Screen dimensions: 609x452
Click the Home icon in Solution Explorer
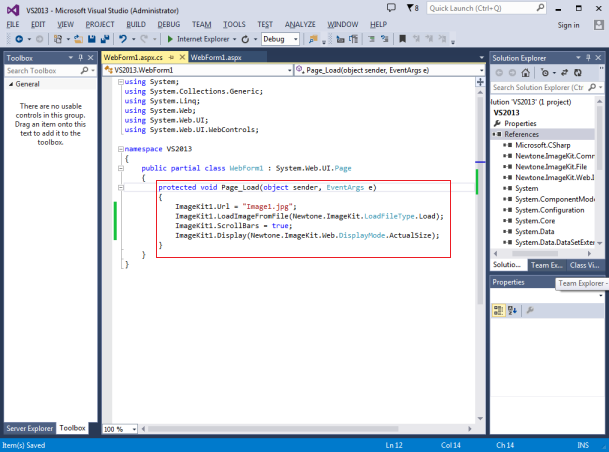pos(525,73)
